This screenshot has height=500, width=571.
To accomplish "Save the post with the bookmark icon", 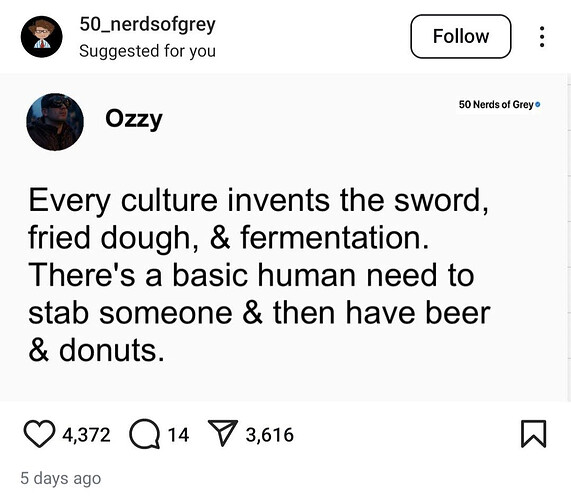I will coord(533,433).
